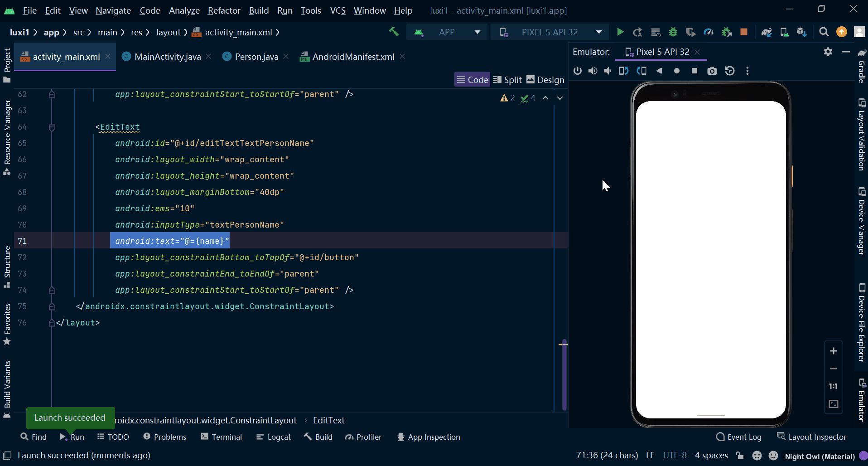Take emulator screenshot with camera icon
This screenshot has width=868, height=466.
tap(712, 71)
